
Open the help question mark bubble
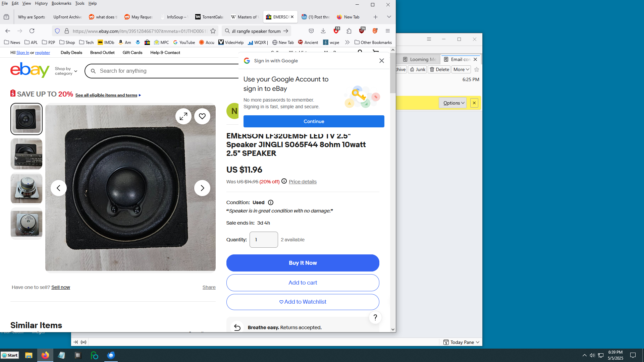pyautogui.click(x=375, y=317)
